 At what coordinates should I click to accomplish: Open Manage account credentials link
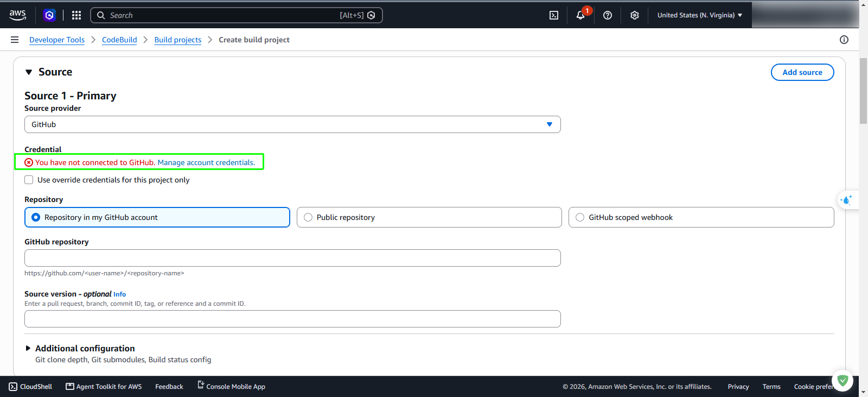(x=206, y=162)
